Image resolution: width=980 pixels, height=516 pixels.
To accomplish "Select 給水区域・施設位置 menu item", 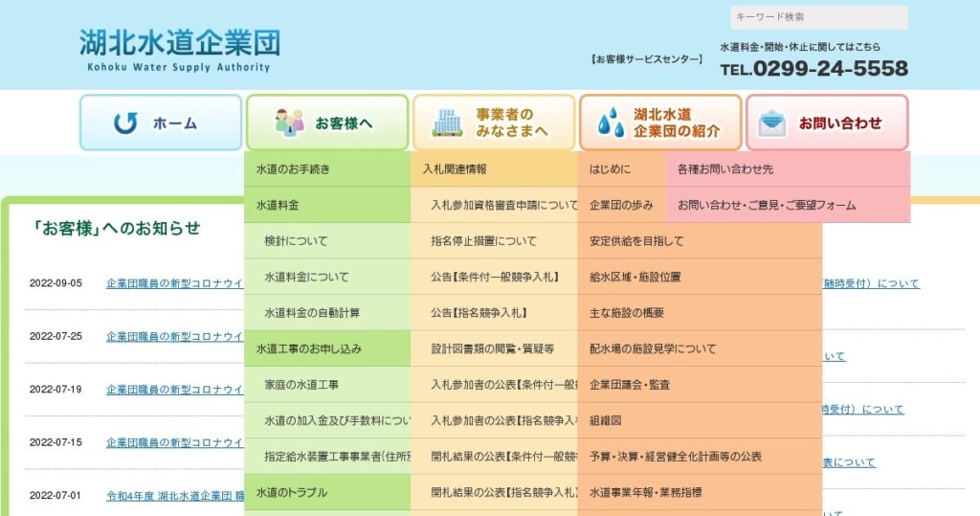I will click(x=700, y=277).
